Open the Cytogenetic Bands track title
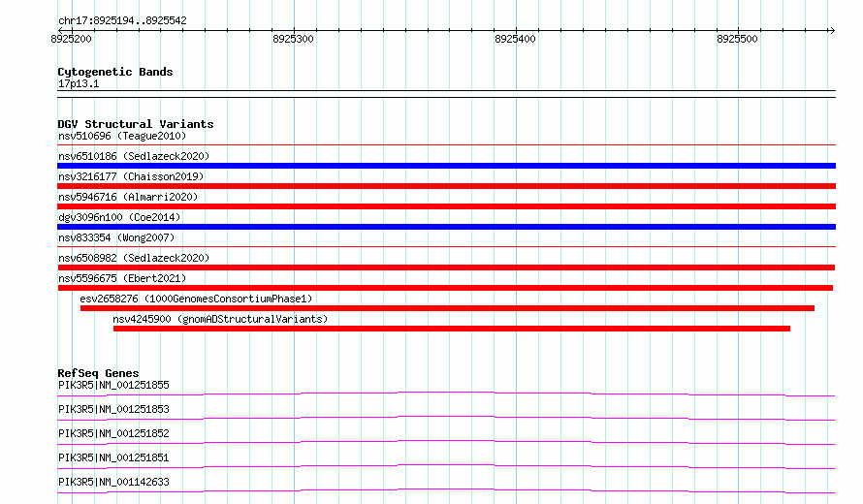Viewport: 863px width, 504px height. (x=115, y=72)
